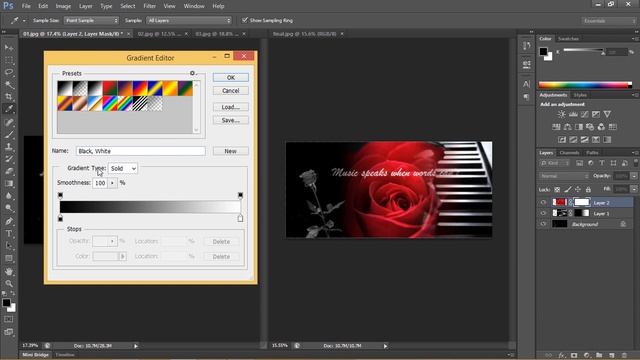
Task: Open the Essentials workspace dropdown
Action: coord(609,21)
